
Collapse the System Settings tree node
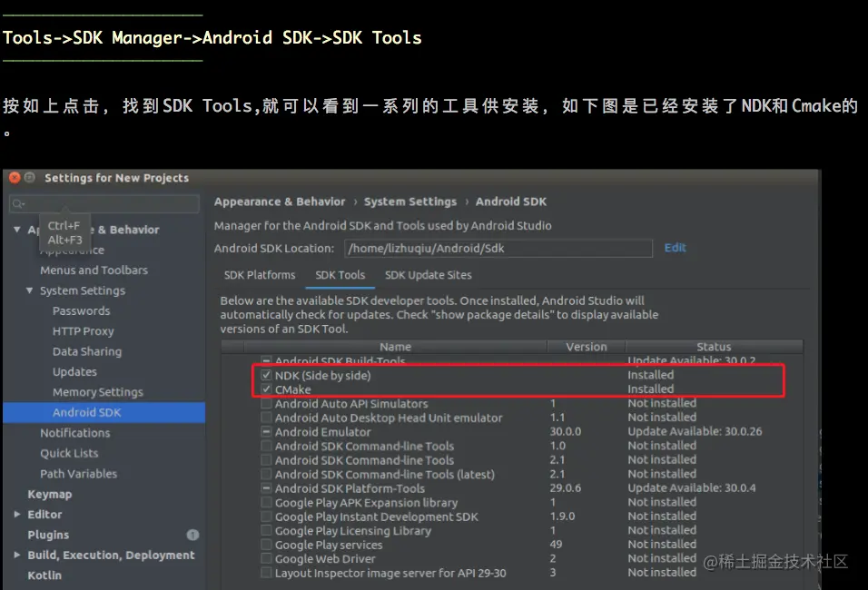[x=29, y=290]
